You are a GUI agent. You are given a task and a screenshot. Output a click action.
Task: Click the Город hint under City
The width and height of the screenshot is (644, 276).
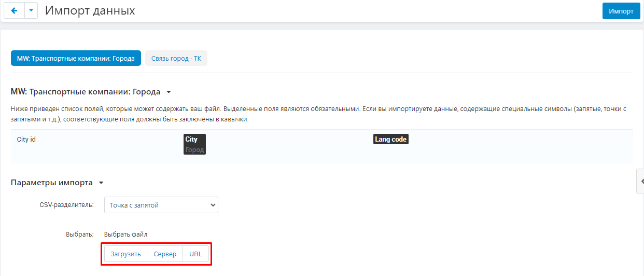coord(194,149)
